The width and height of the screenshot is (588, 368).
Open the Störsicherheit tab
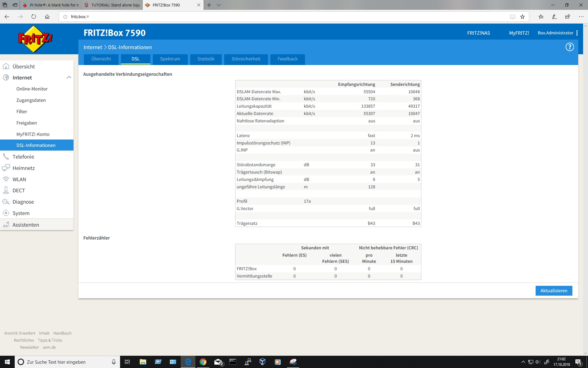tap(246, 59)
